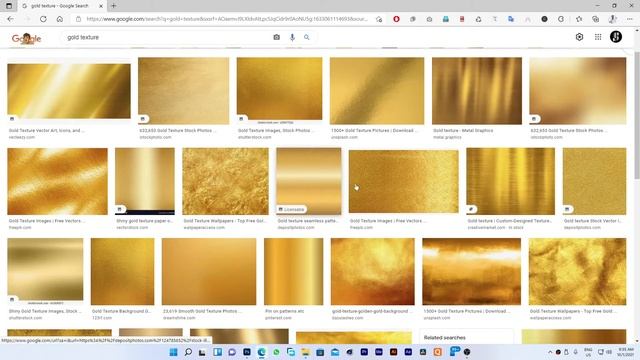Viewport: 640px width, 360px height.
Task: Open Google quick settings gear
Action: pos(579,37)
